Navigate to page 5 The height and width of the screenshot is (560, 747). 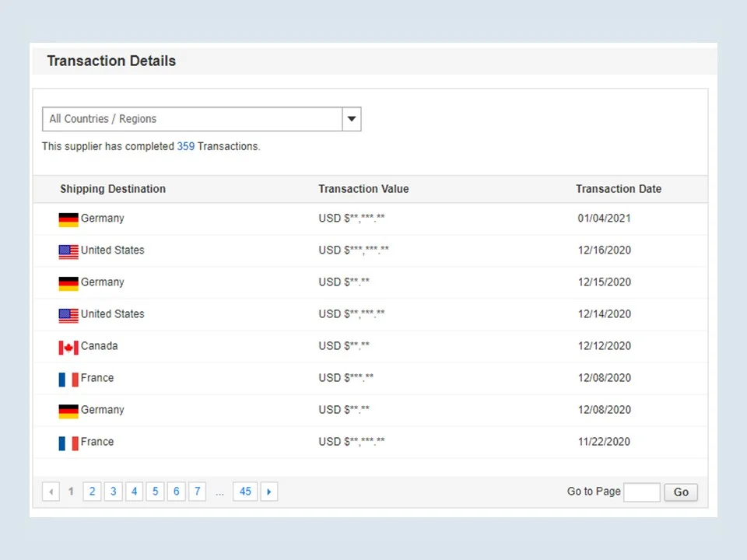tap(156, 492)
